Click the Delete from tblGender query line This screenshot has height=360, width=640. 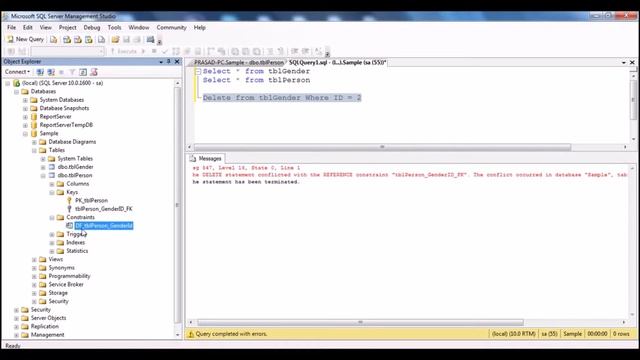[282, 98]
